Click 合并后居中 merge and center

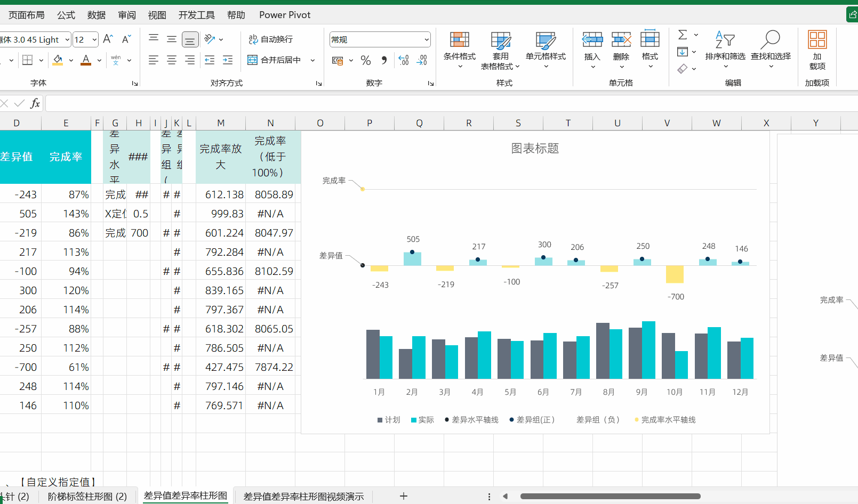point(275,60)
